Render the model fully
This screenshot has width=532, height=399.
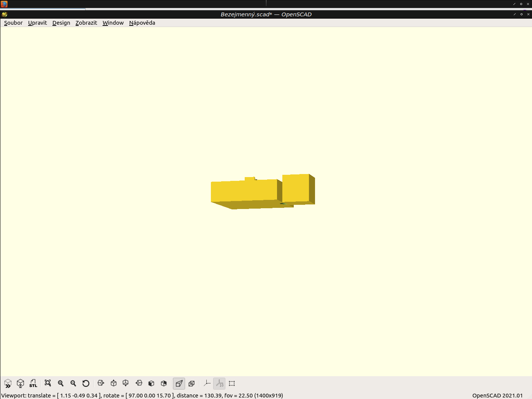20,383
